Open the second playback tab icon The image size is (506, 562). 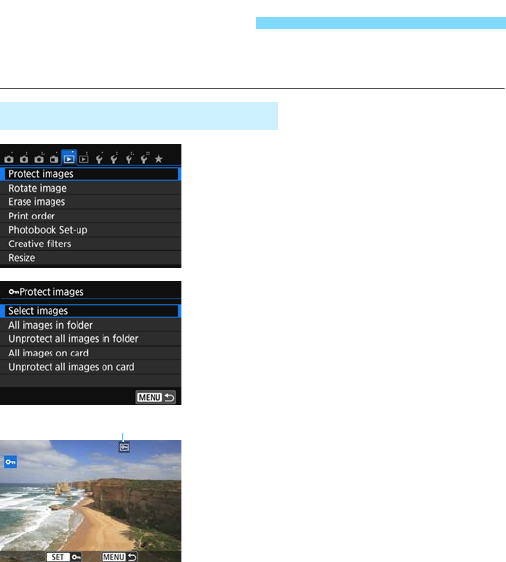83,158
